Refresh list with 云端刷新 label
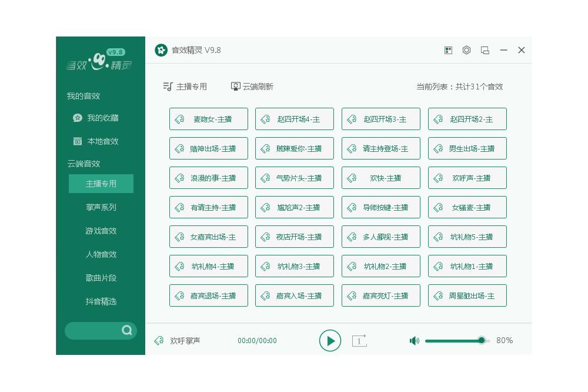The image size is (588, 392). tap(258, 87)
